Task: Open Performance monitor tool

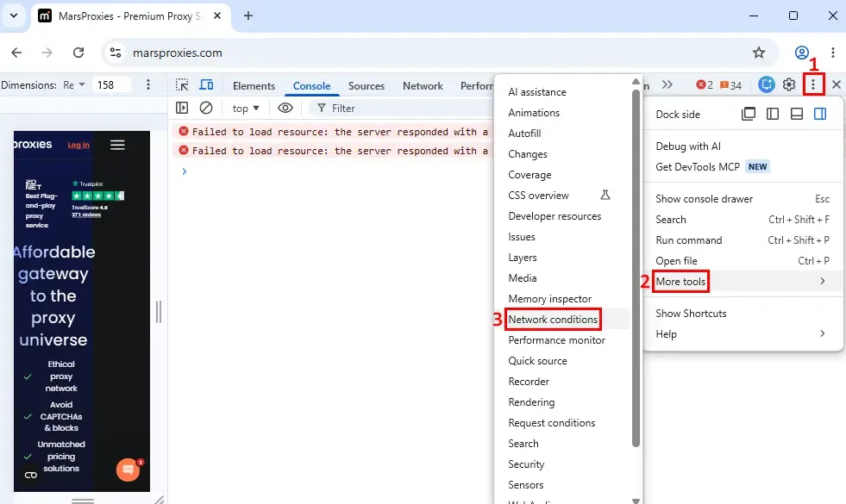Action: coord(562,340)
